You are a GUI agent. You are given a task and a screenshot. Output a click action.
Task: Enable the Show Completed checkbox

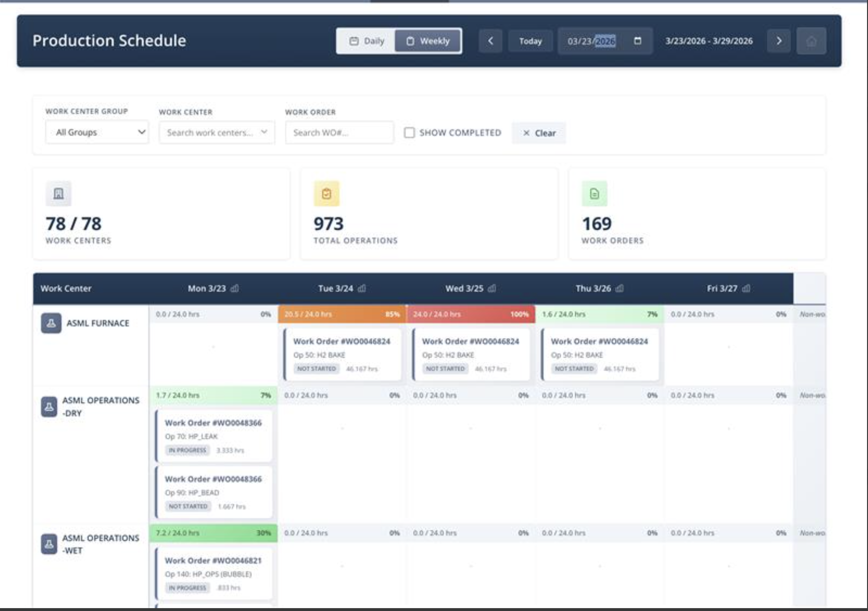[409, 133]
